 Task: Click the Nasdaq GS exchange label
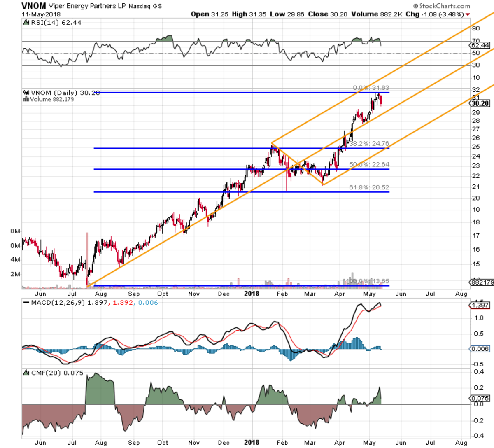[x=145, y=6]
